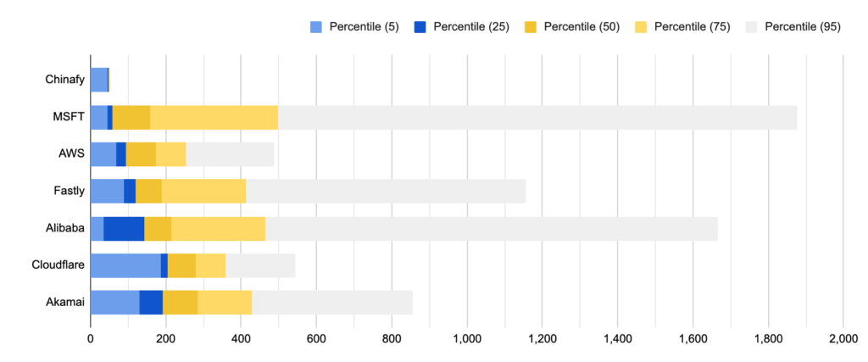
Task: Click the Percentile (25) legend color swatch
Action: coord(420,26)
